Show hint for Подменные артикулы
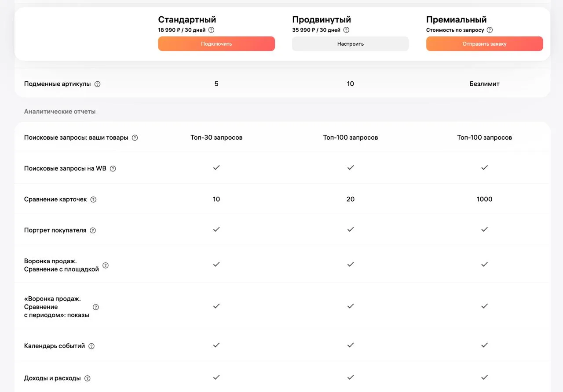 (98, 84)
